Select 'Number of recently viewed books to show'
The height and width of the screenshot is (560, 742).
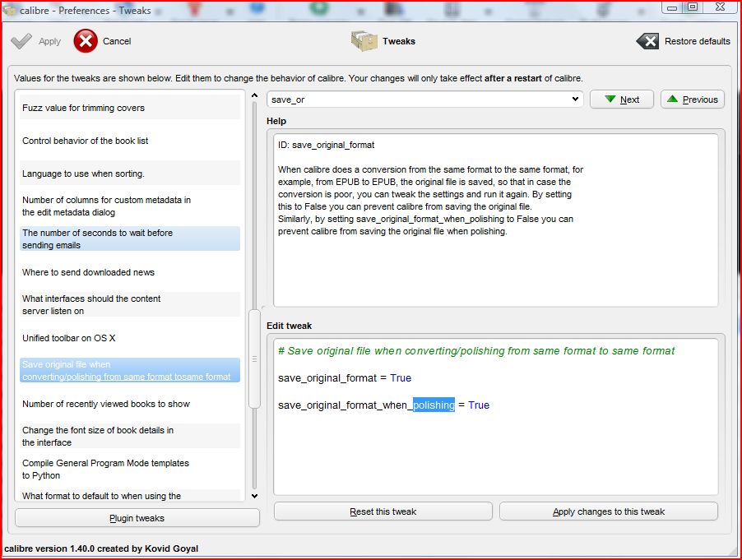[x=130, y=404]
